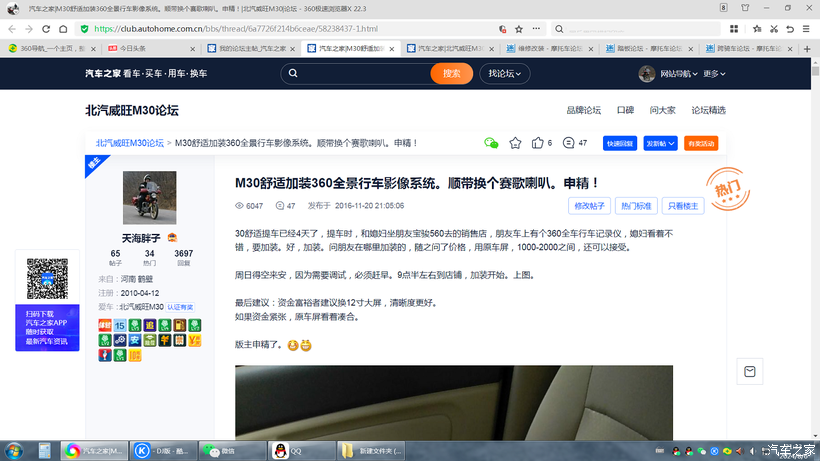Screen dimensions: 820x461
Task: Click the WeChat share icon
Action: tap(491, 143)
